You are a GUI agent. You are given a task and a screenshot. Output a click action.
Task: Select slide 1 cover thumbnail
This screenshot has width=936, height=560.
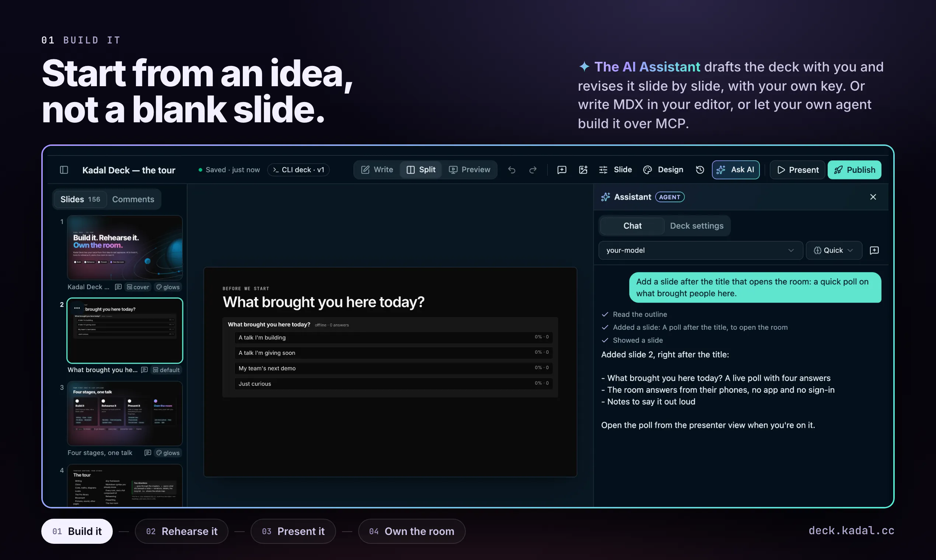click(125, 248)
